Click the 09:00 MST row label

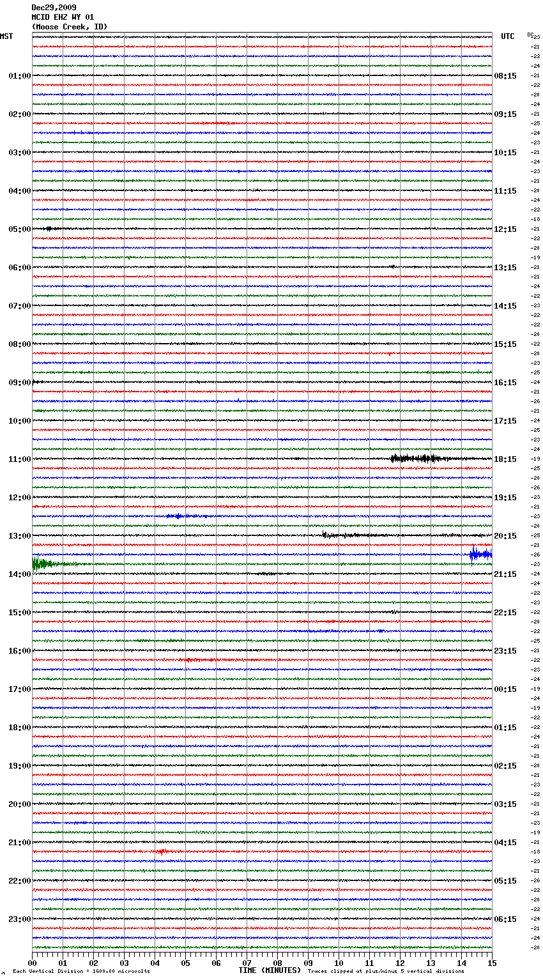20,383
